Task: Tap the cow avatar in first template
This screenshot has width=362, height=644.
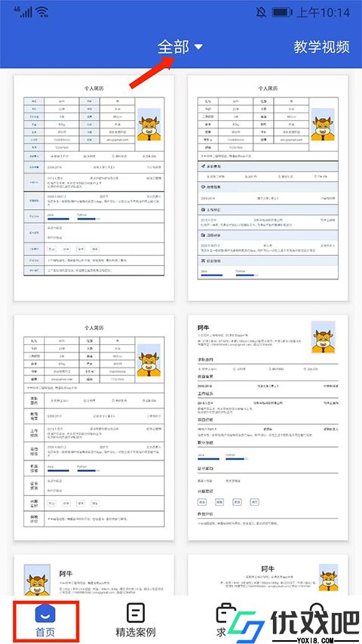Action: tap(149, 125)
